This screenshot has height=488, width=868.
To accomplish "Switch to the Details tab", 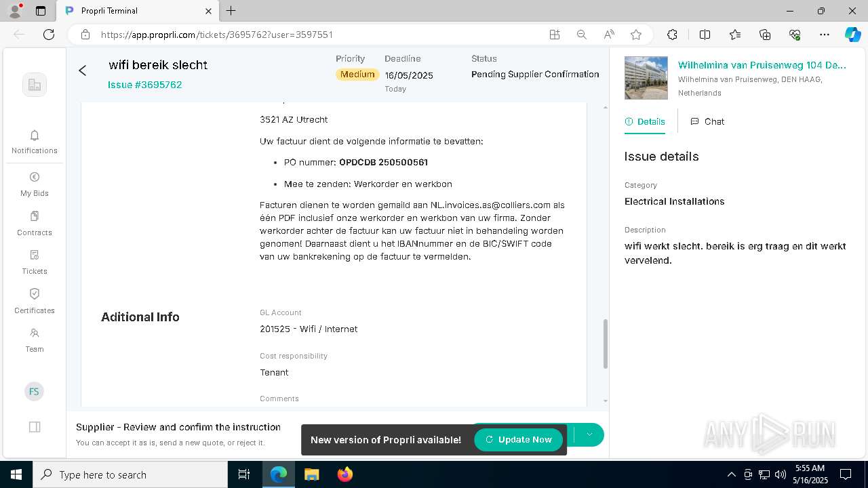I will (645, 121).
